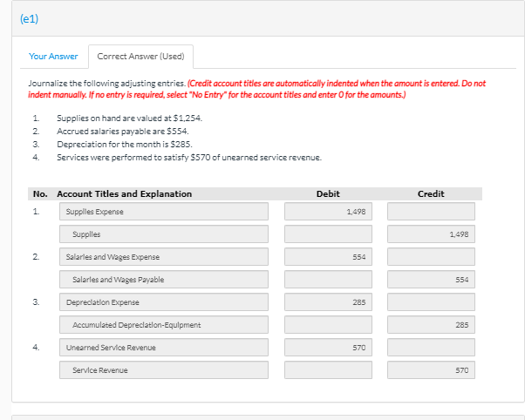Click empty credit field for Depreciation Expense
Viewport: 525px width, 420px height.
point(431,302)
